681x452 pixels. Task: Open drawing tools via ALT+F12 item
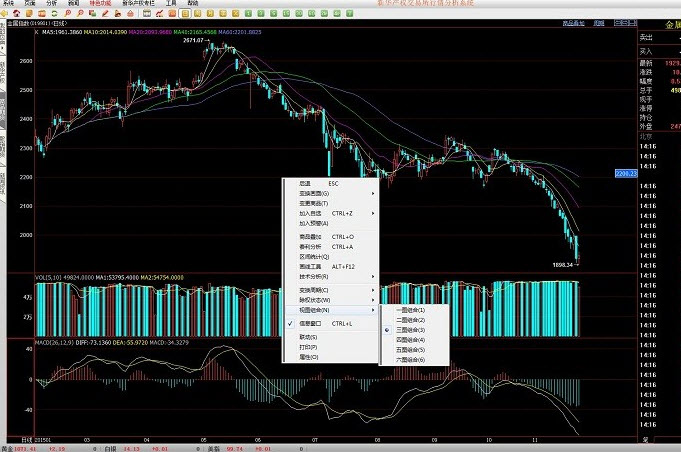(331, 267)
